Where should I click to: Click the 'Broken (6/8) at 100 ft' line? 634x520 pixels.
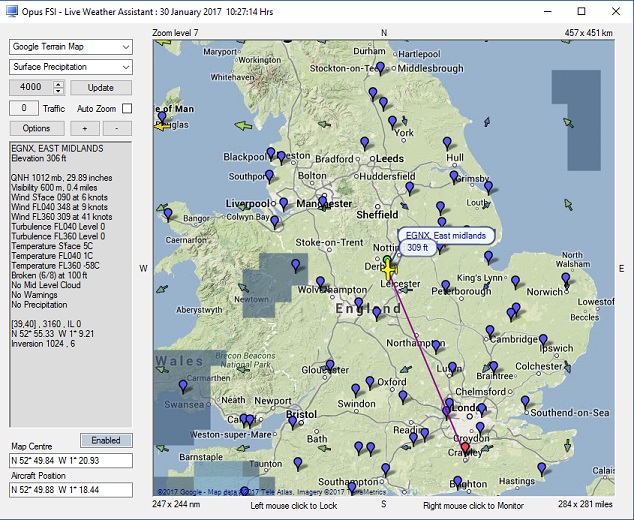pyautogui.click(x=49, y=275)
